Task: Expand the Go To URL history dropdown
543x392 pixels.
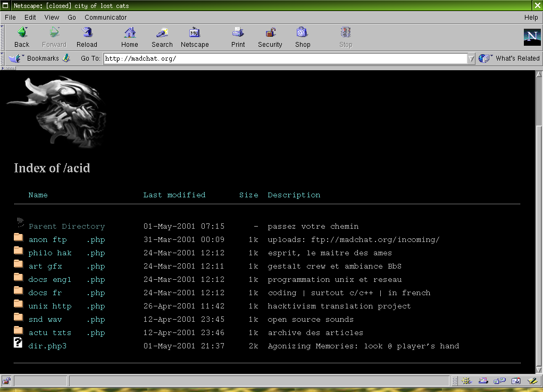Action: (471, 59)
